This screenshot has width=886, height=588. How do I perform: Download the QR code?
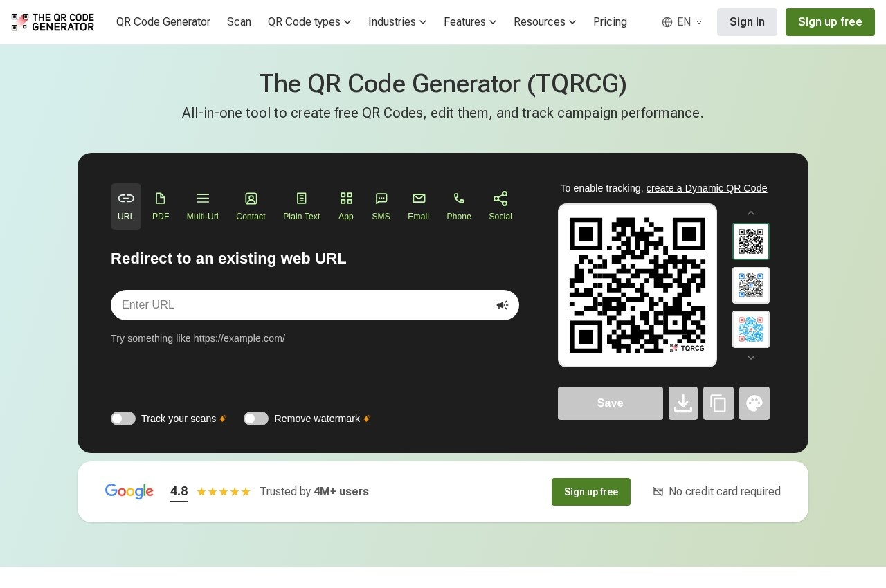pyautogui.click(x=683, y=403)
